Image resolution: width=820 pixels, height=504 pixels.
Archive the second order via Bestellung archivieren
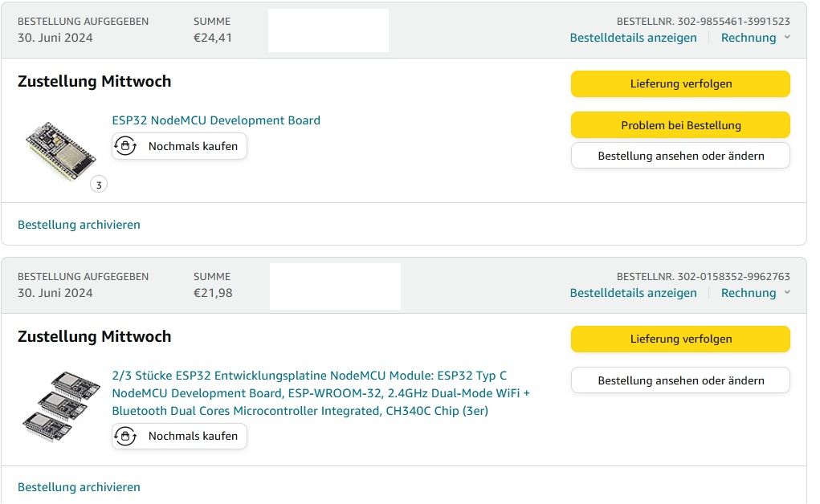79,487
